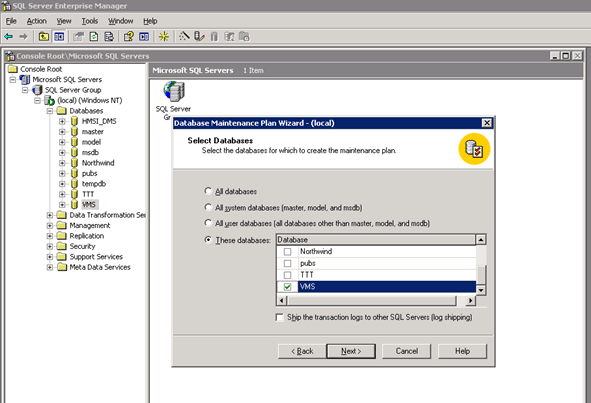The image size is (591, 403).
Task: Open the Action menu
Action: click(x=37, y=21)
